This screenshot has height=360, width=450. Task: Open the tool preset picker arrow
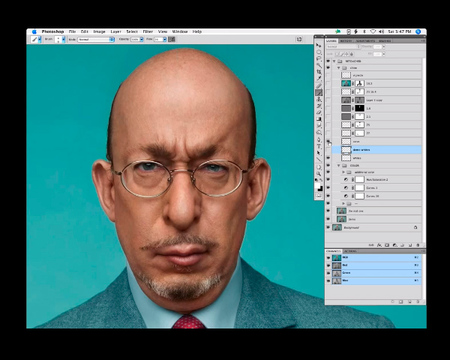pyautogui.click(x=40, y=39)
